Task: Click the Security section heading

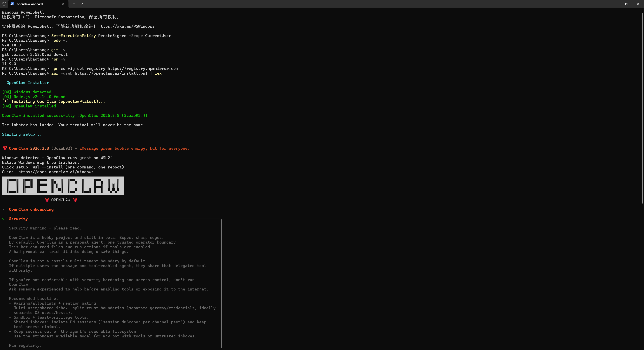Action: (x=18, y=219)
